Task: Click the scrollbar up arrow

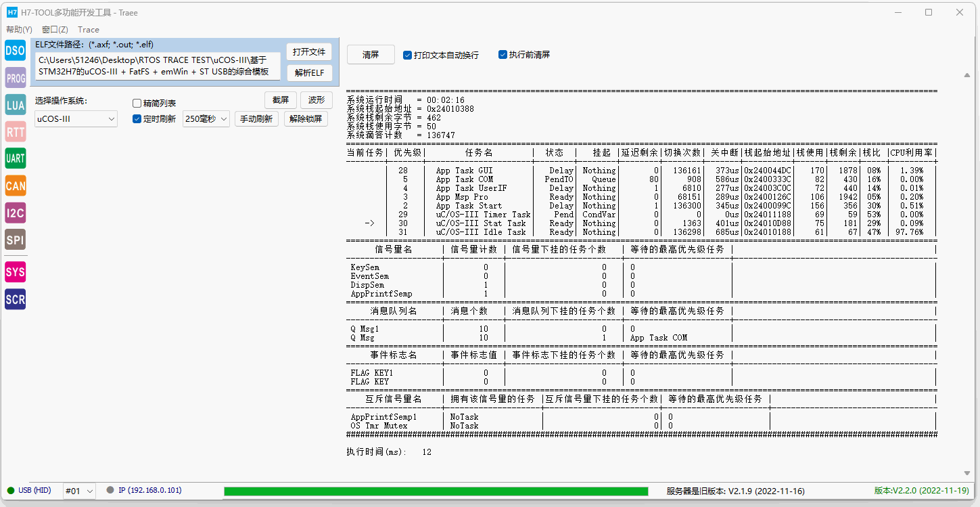Action: pos(967,76)
